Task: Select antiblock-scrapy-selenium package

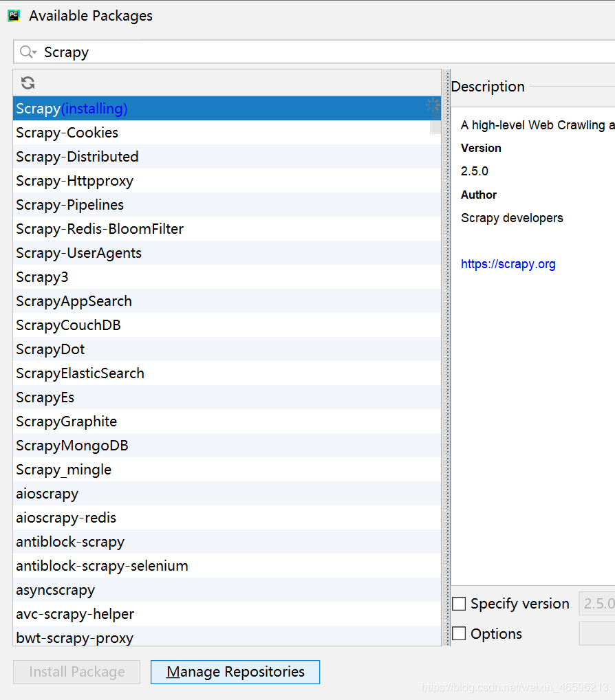Action: coord(227,567)
